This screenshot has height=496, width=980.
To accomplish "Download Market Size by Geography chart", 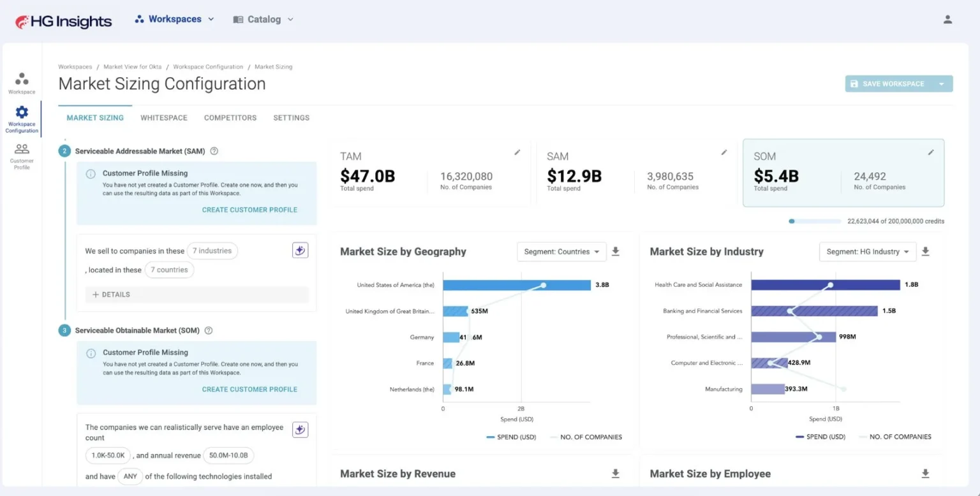I will [616, 251].
